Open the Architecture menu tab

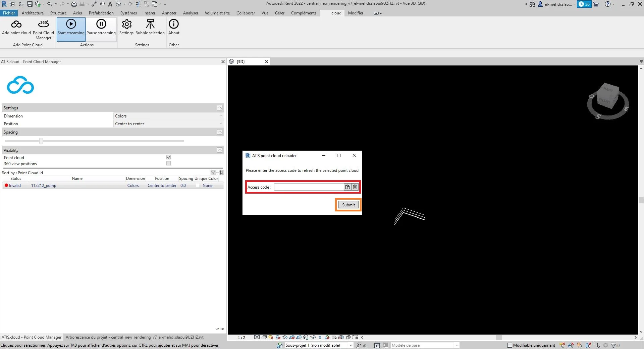(33, 13)
